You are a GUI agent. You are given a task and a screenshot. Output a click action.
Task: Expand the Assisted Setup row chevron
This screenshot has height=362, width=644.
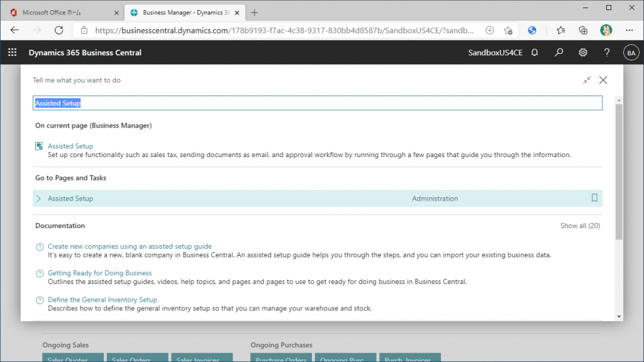pos(38,199)
